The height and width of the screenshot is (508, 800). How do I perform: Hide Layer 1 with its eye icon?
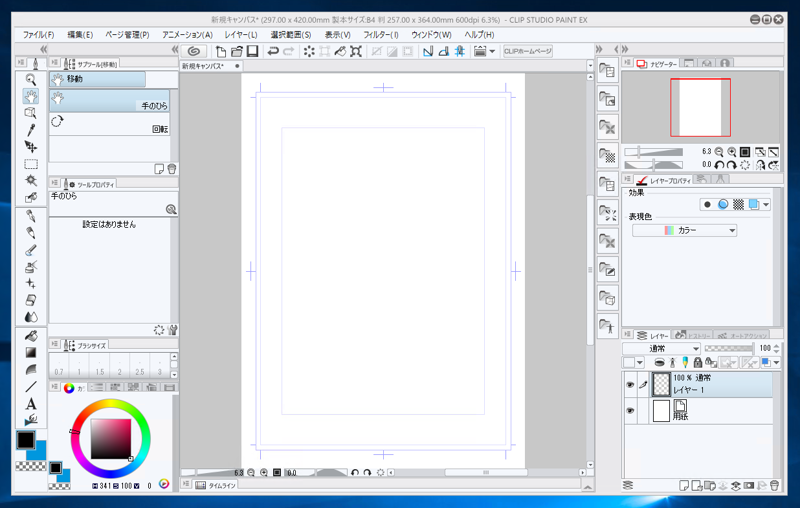[x=630, y=385]
